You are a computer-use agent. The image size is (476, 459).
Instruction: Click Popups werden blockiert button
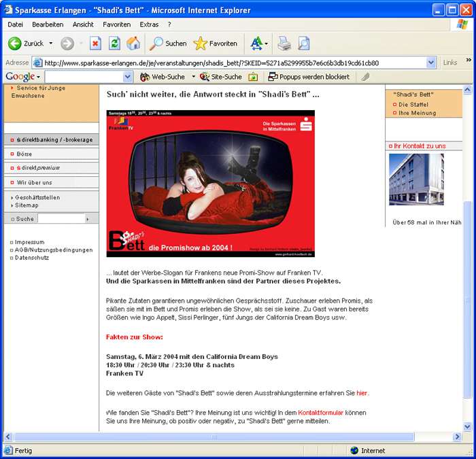tap(309, 77)
